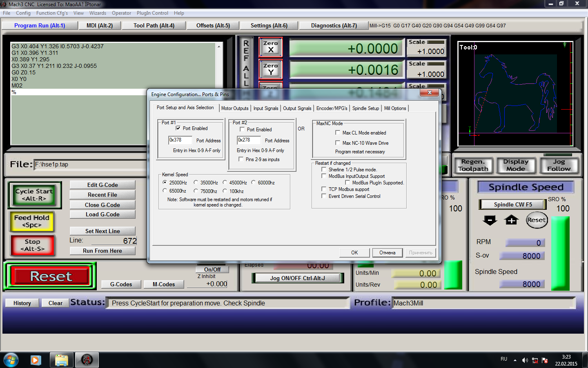Click the Port #2 address field

[x=249, y=140]
